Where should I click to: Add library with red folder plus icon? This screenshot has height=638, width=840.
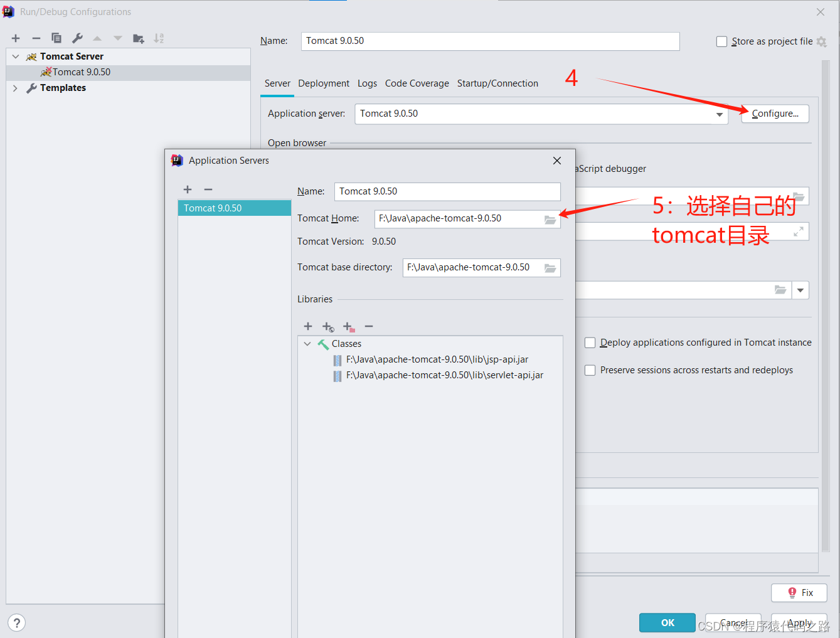349,327
